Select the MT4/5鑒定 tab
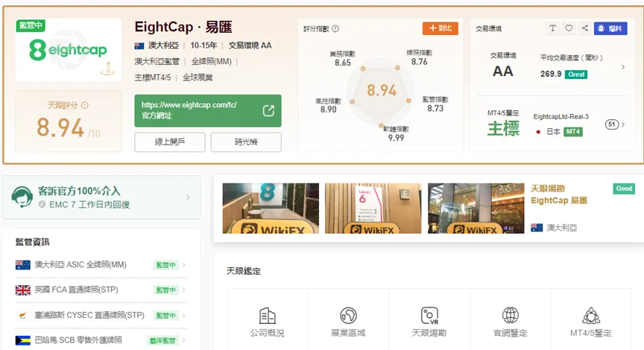This screenshot has height=350, width=644. (x=591, y=322)
